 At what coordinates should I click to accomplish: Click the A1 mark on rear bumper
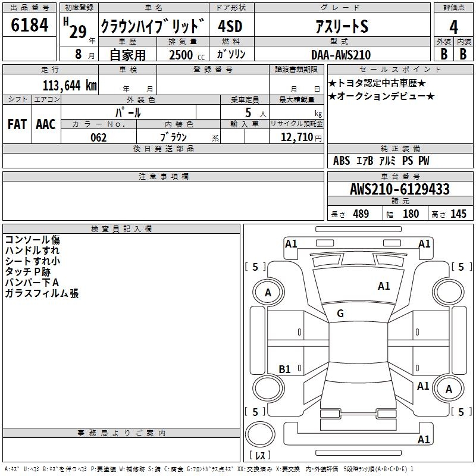(424, 439)
